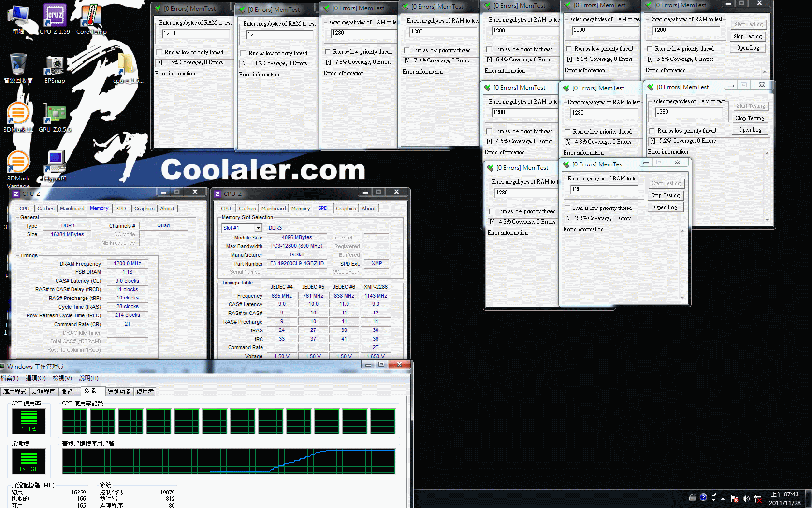Click the Error information scroll down arrow in the 5.2% MemTest

(x=767, y=220)
